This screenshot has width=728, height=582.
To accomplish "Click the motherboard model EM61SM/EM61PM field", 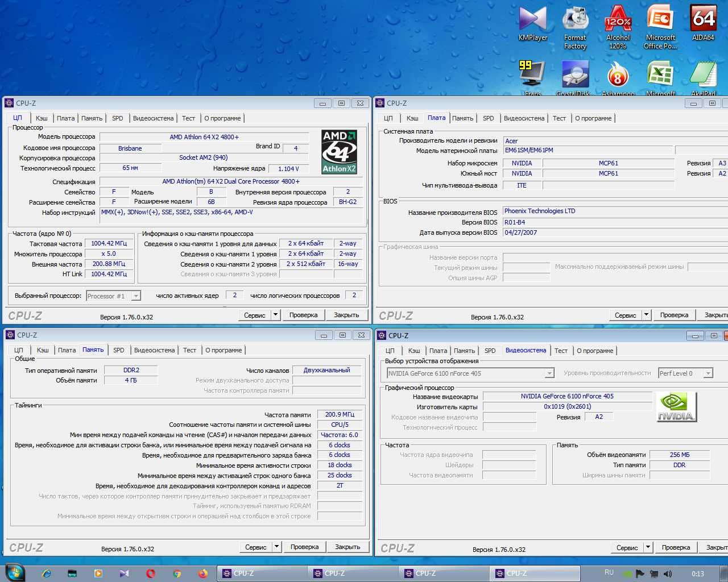I will pos(588,151).
